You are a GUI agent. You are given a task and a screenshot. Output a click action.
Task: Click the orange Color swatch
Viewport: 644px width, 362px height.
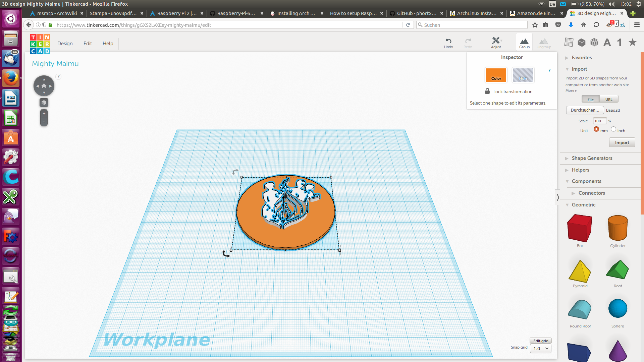pos(496,75)
